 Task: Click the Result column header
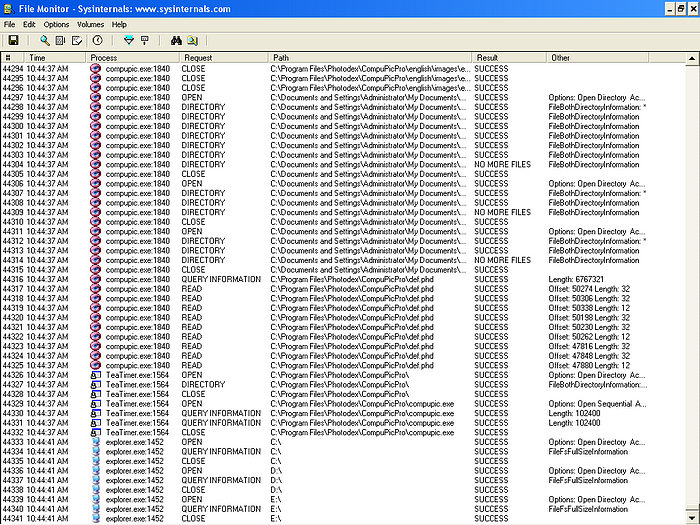509,58
